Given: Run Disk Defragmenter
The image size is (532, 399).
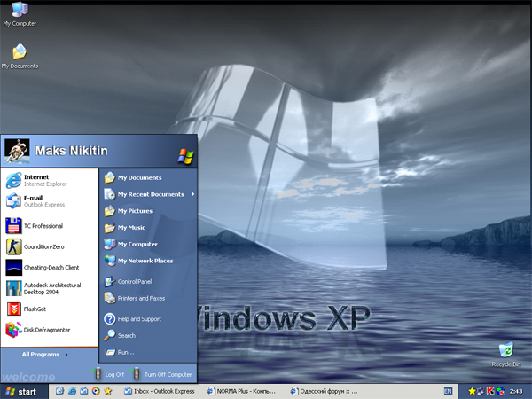Looking at the screenshot, I should [x=49, y=330].
